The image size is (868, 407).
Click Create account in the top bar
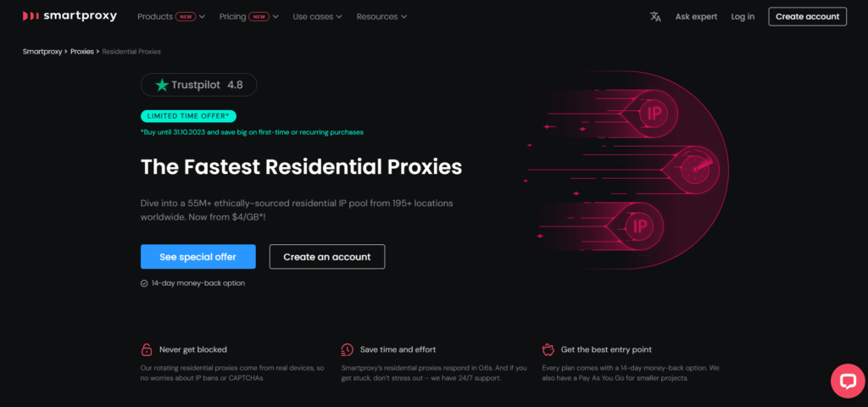pyautogui.click(x=807, y=16)
